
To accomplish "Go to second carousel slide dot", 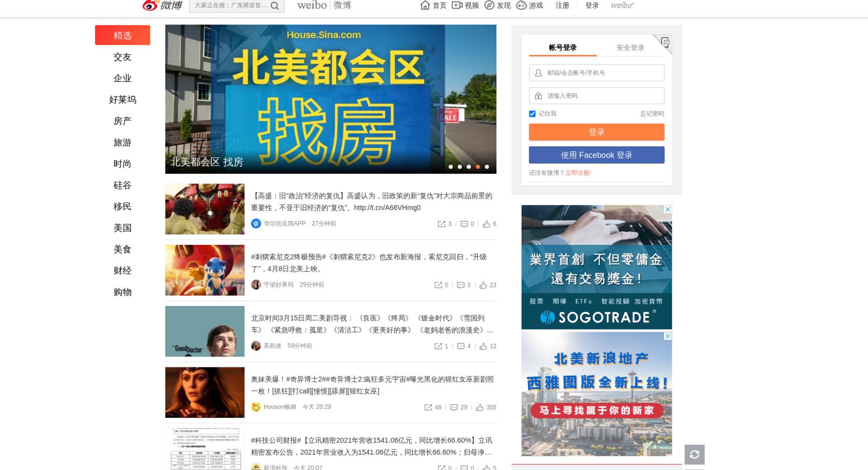I will pyautogui.click(x=460, y=167).
